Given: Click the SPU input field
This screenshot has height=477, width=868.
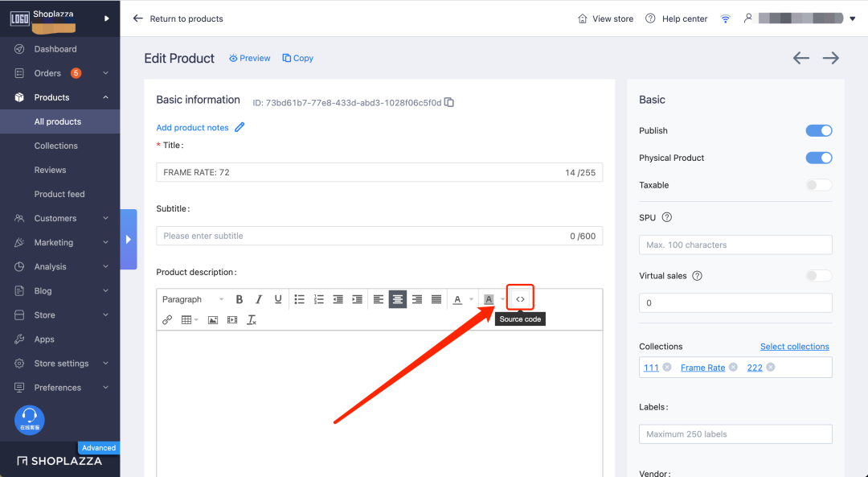Looking at the screenshot, I should 735,245.
